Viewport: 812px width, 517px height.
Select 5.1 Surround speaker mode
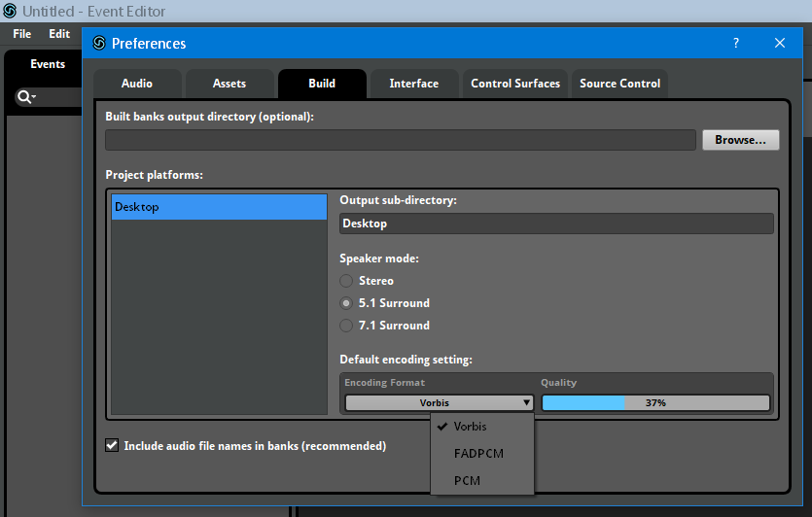[346, 303]
